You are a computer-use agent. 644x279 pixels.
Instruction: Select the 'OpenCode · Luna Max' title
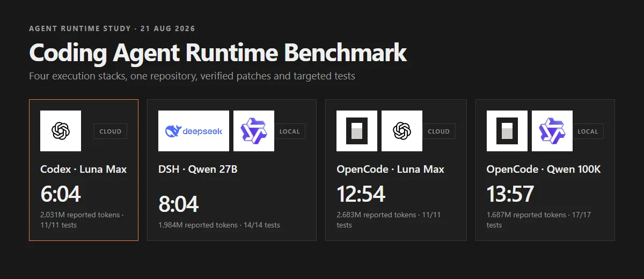pyautogui.click(x=391, y=169)
